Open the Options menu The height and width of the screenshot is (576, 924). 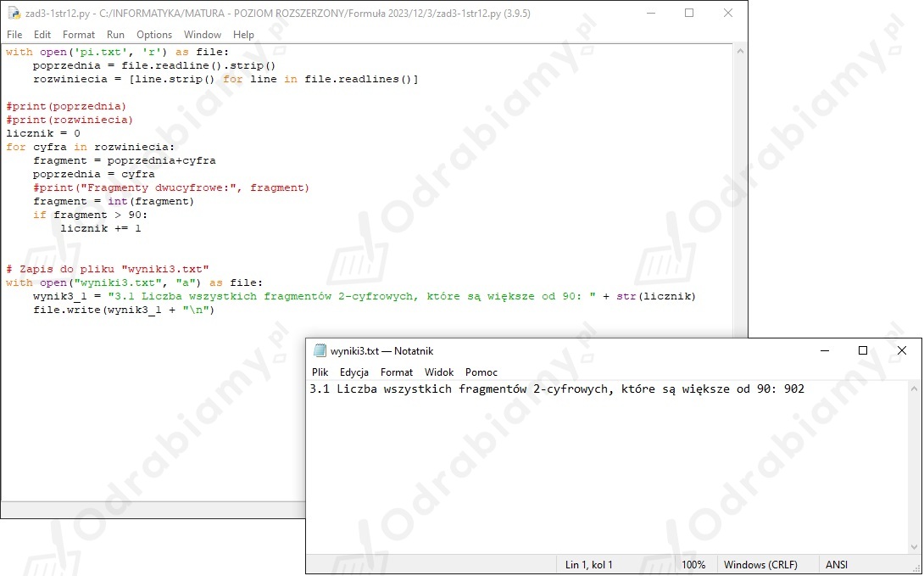tap(154, 35)
